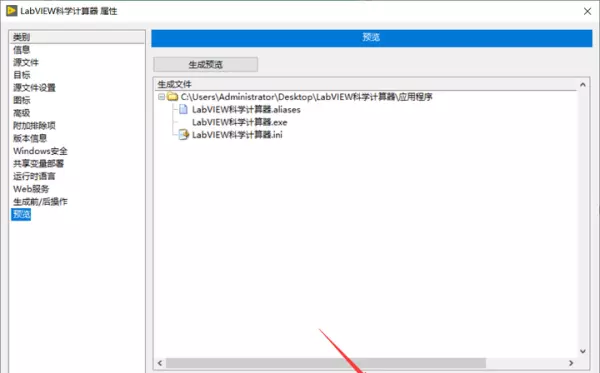Open the 版本信息 category

(30, 138)
